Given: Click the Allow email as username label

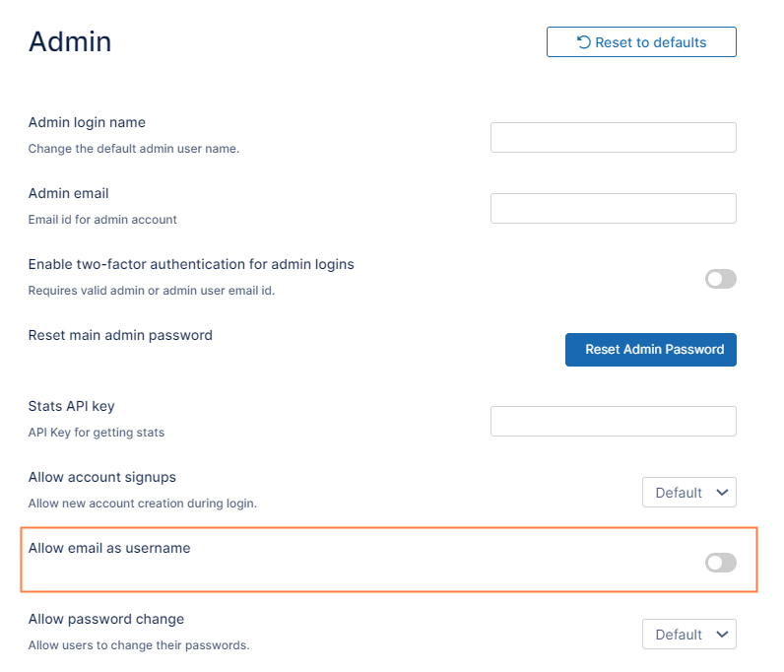Looking at the screenshot, I should [x=109, y=549].
